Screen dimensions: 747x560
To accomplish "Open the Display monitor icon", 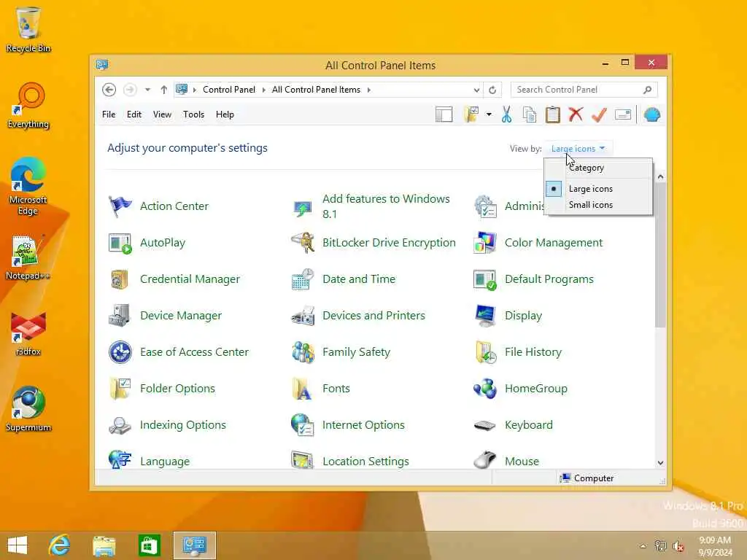I will 485,316.
